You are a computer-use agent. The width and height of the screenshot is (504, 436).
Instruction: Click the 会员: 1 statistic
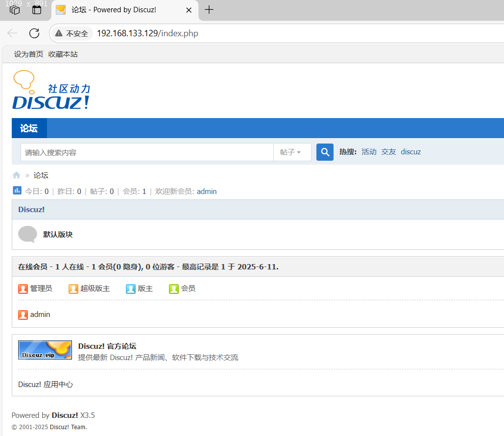tap(134, 192)
